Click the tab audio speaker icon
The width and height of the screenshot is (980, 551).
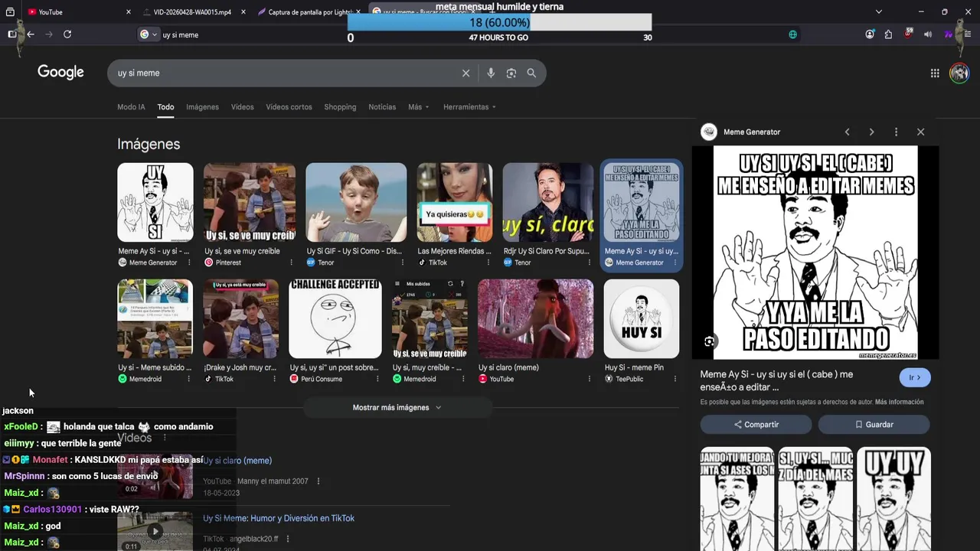click(x=928, y=34)
